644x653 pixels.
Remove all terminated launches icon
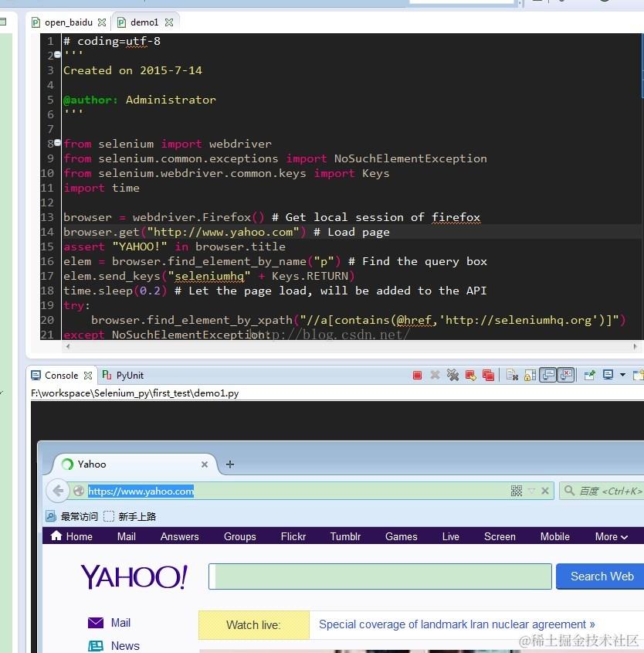(452, 376)
